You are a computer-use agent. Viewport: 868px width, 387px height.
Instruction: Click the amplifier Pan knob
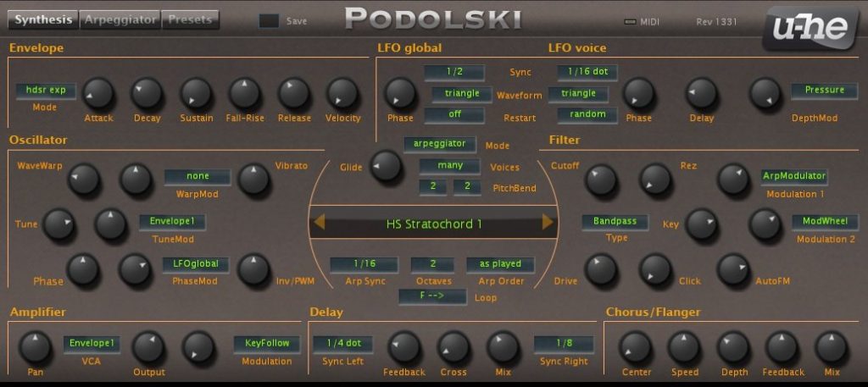point(35,347)
